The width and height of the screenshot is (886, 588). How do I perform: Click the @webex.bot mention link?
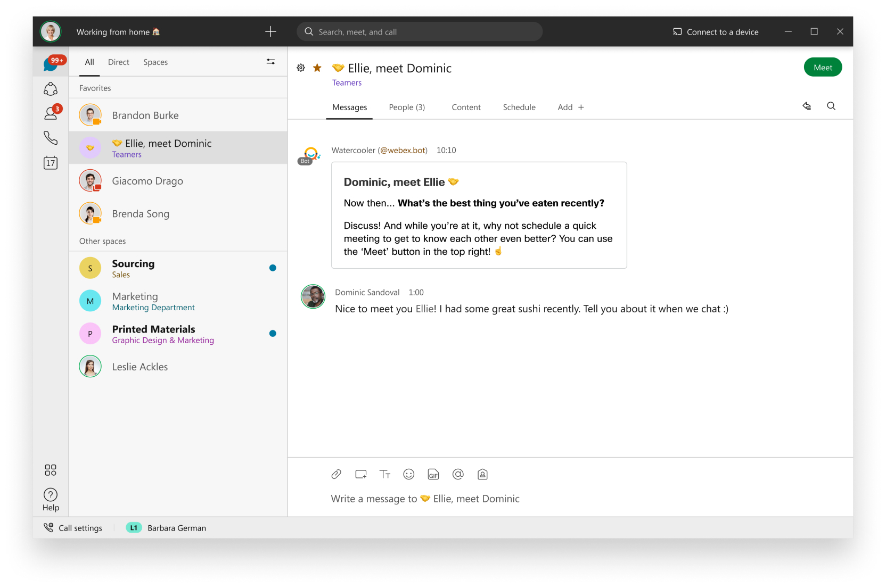(403, 151)
